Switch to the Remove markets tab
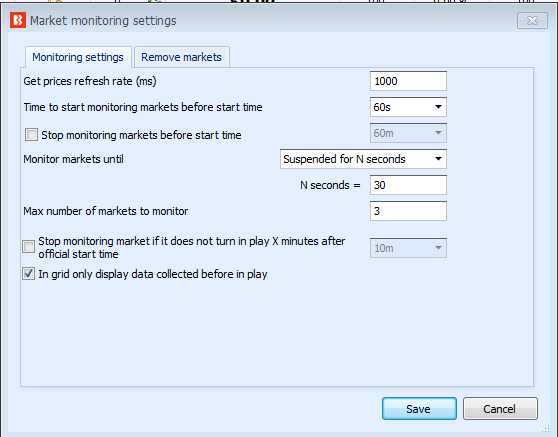 click(x=181, y=57)
